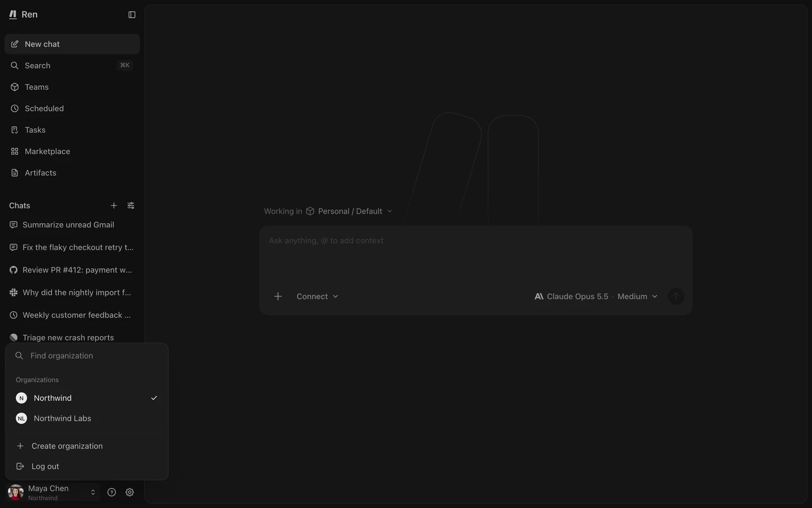812x508 pixels.
Task: Open the help question-mark icon
Action: (x=112, y=492)
